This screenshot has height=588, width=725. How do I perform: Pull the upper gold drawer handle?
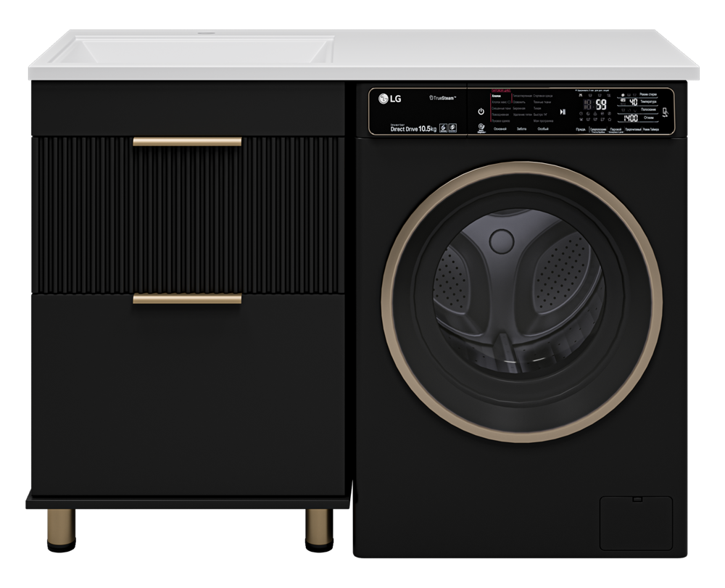187,142
